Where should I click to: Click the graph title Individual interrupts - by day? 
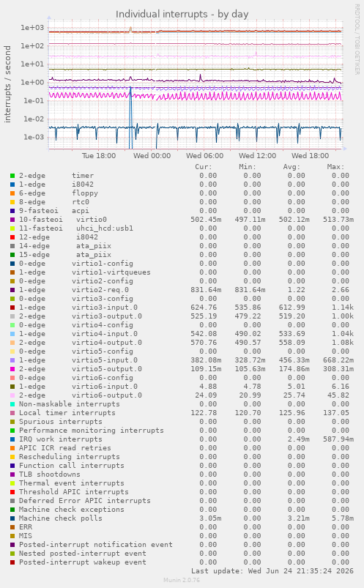coord(182,14)
